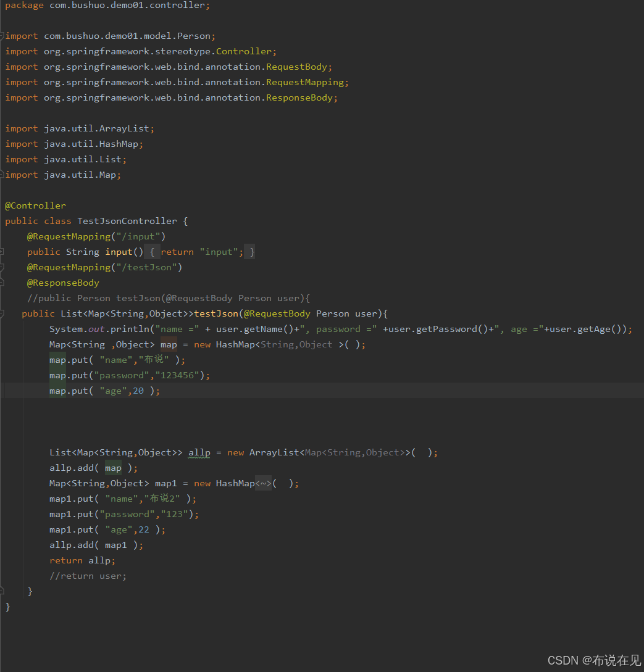Select the RequestMapping import line
Viewport: 644px width, 672px height.
tap(177, 82)
